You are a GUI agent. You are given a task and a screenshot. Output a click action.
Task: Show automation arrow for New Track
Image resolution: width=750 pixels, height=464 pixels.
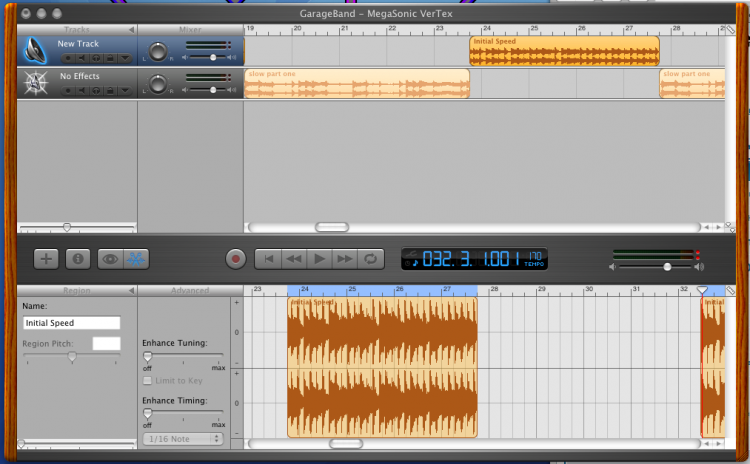click(x=124, y=58)
